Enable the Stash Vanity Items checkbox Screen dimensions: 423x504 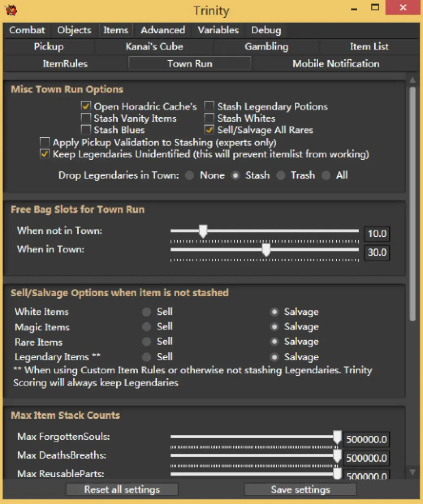tap(86, 118)
